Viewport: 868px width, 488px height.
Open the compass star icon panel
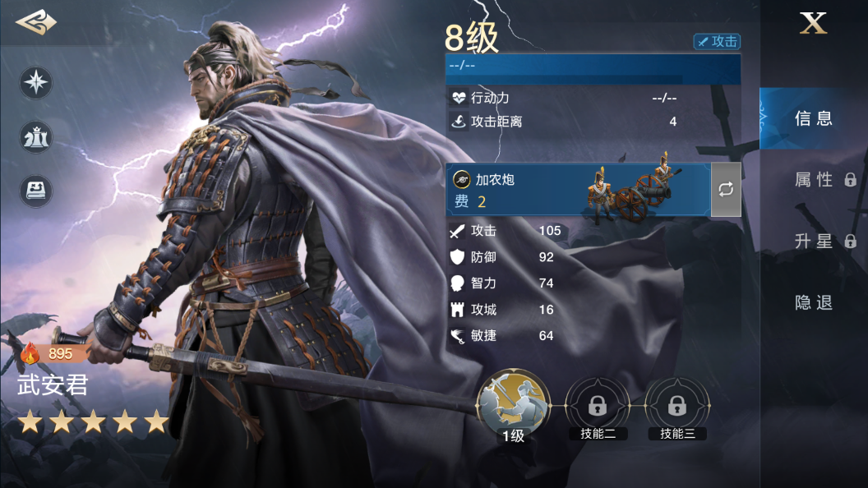[x=36, y=82]
